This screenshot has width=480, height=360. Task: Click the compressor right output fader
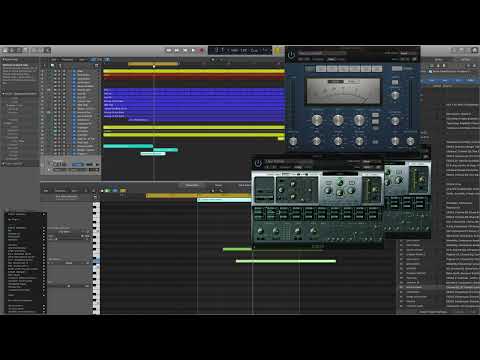(x=412, y=103)
